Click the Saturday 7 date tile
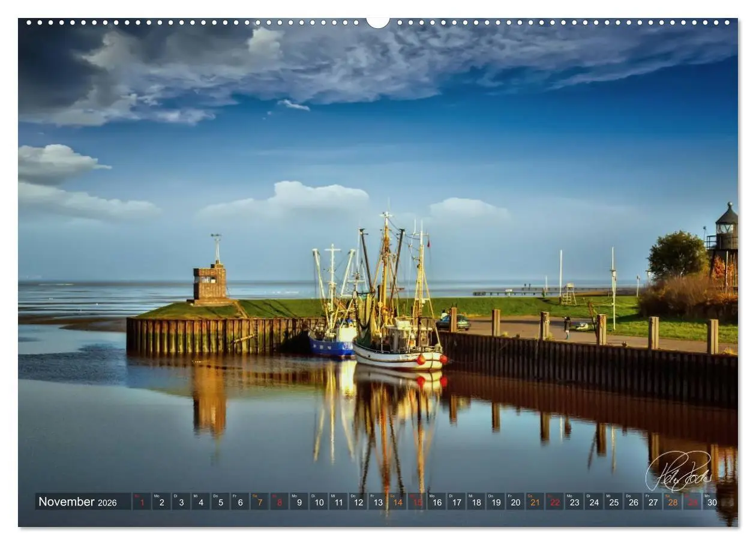756x545 pixels. pyautogui.click(x=261, y=501)
